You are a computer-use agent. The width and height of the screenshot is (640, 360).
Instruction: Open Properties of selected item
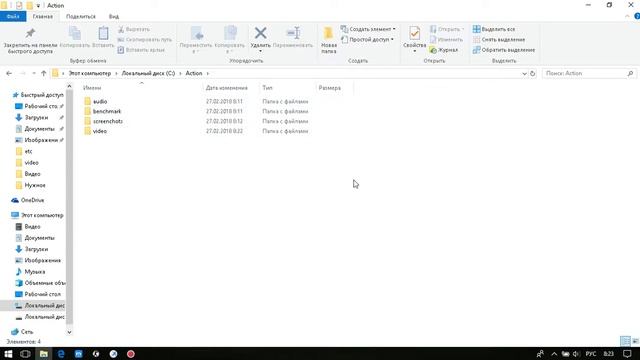(x=414, y=37)
